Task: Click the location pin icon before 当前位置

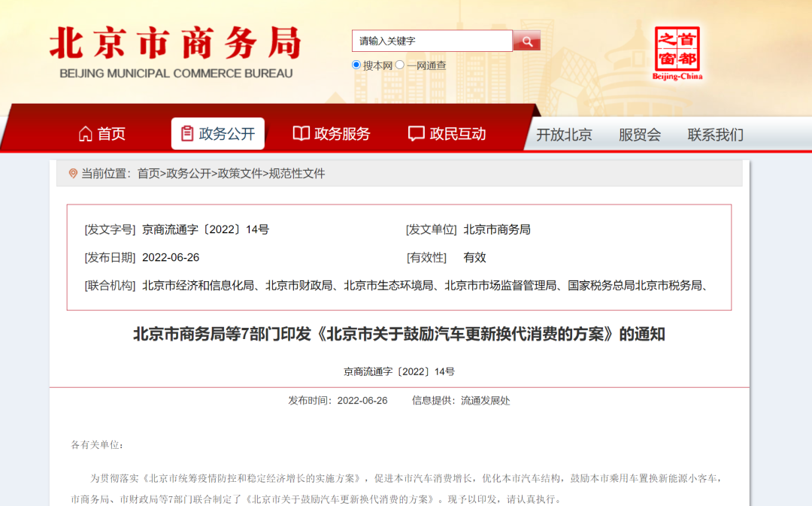Action: click(x=73, y=174)
